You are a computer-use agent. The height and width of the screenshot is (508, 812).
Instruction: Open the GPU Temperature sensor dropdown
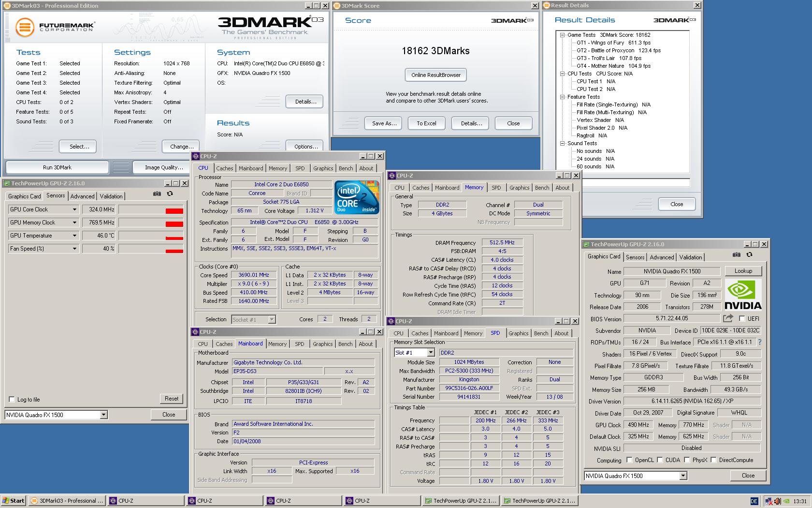tap(74, 236)
